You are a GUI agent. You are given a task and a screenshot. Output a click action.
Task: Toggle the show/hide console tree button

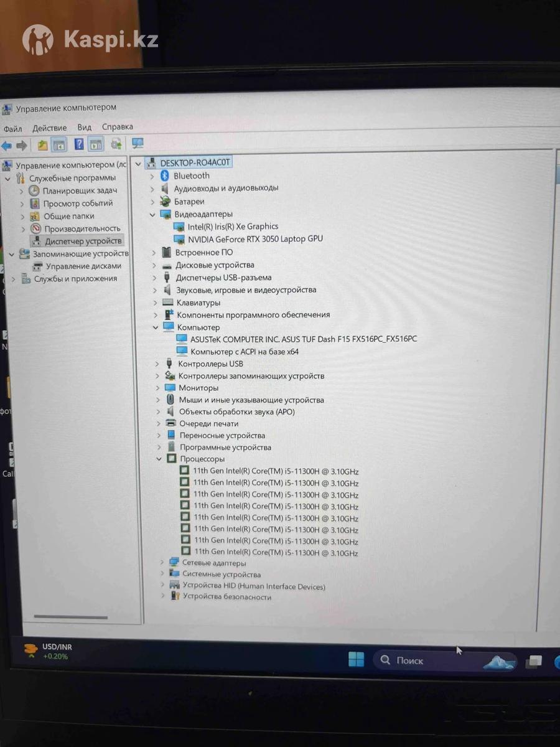59,145
